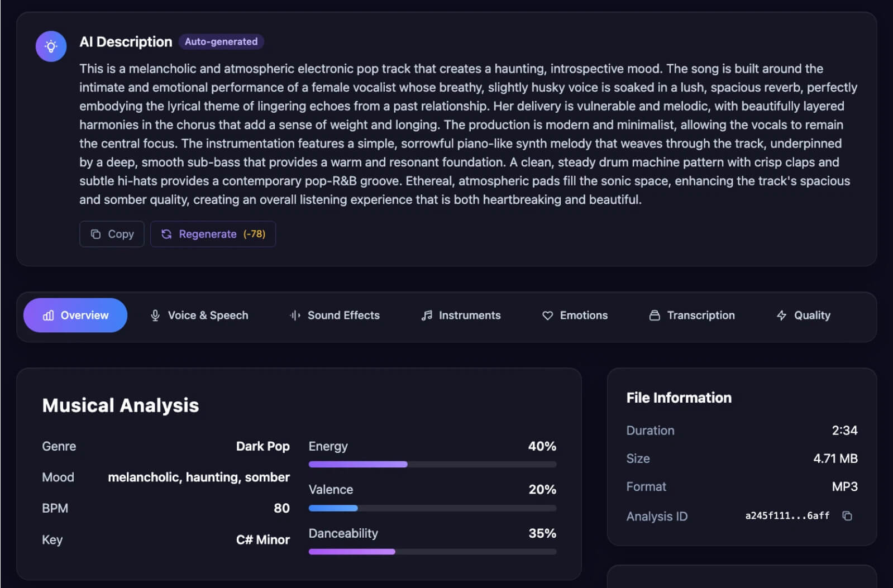
Task: Click the AI description paragraph text
Action: coord(468,134)
